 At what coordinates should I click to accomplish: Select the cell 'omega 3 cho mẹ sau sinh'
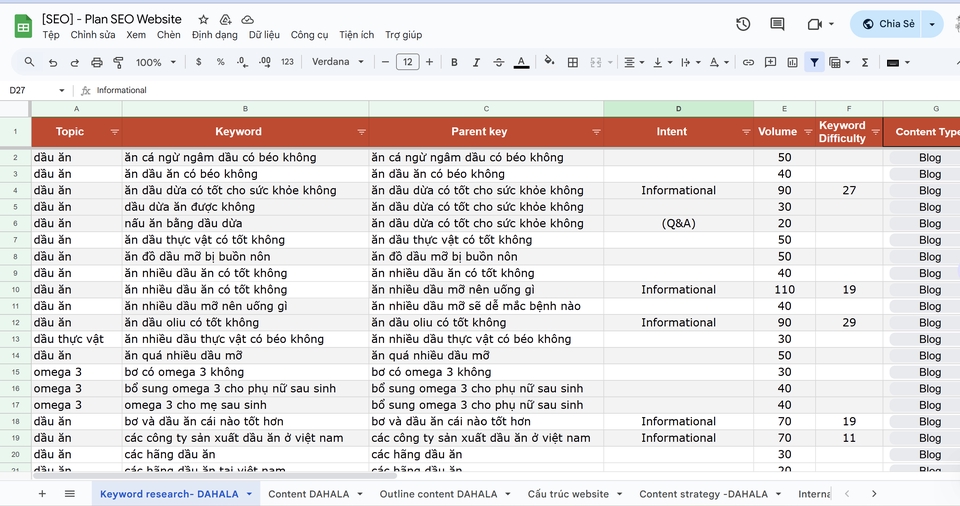coord(245,405)
